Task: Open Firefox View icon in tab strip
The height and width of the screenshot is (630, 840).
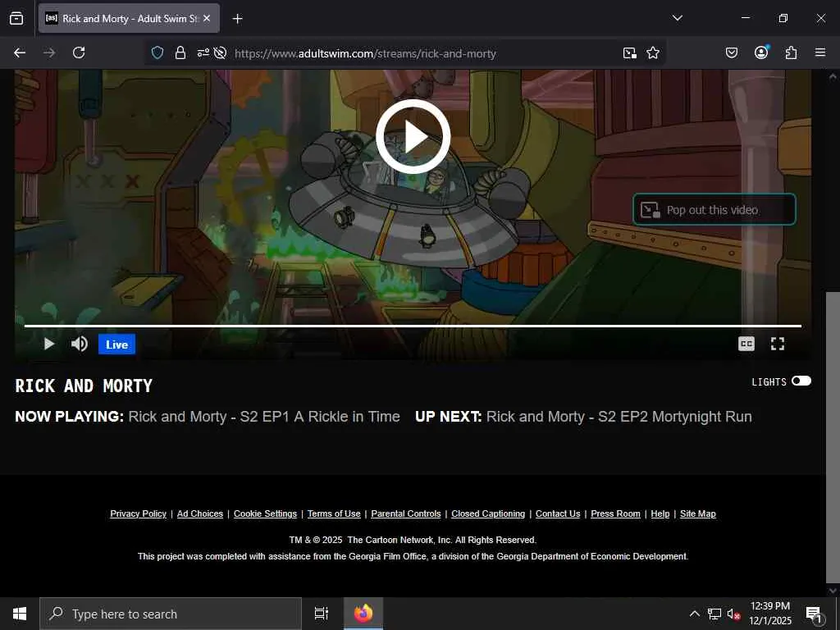Action: coord(16,18)
